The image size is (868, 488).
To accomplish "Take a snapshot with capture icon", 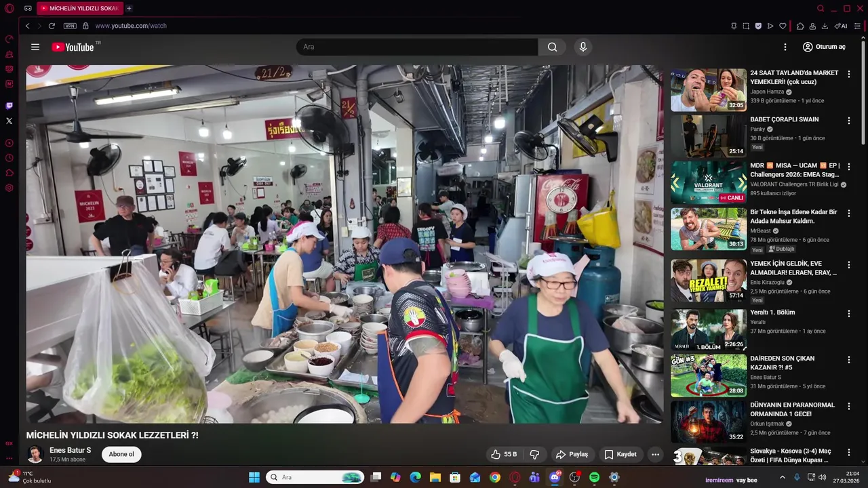I will pyautogui.click(x=746, y=26).
